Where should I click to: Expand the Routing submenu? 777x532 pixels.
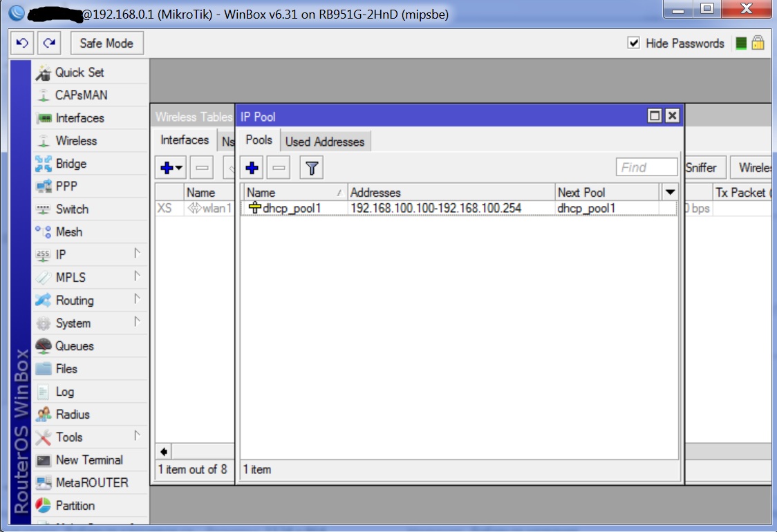[x=138, y=299]
